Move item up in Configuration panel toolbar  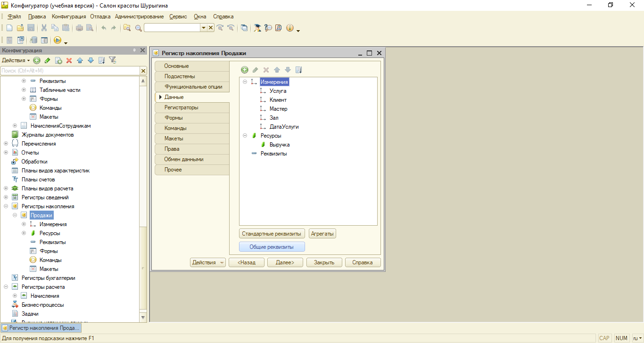click(x=80, y=60)
